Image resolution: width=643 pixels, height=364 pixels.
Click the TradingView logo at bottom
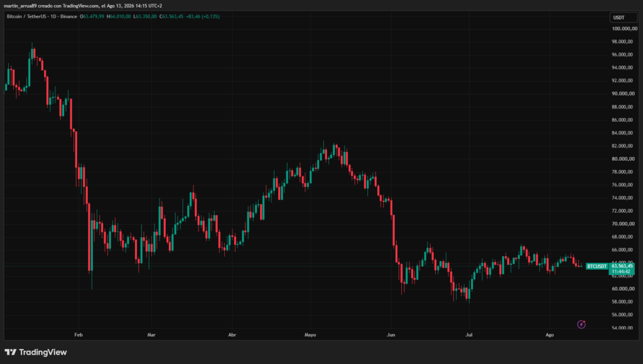coord(36,352)
